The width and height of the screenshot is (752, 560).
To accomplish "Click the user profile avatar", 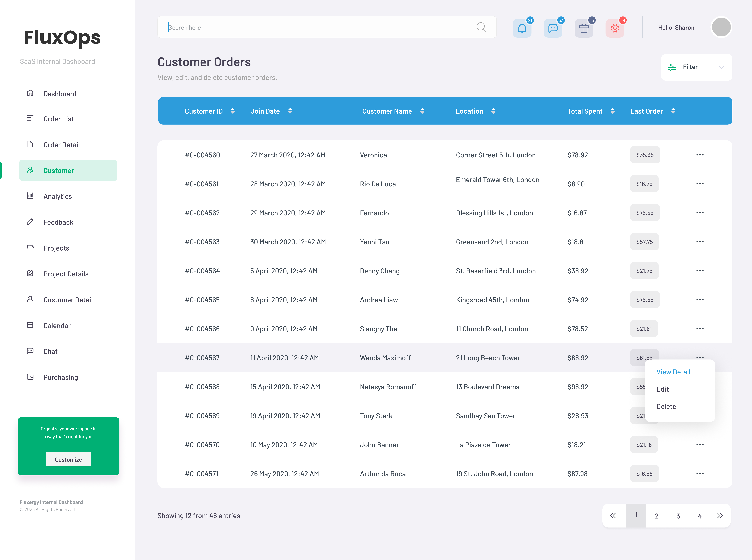I will [721, 27].
